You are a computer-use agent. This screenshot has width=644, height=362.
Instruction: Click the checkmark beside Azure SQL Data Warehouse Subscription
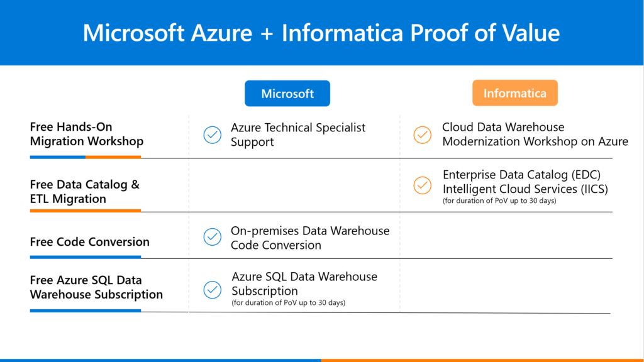[213, 289]
